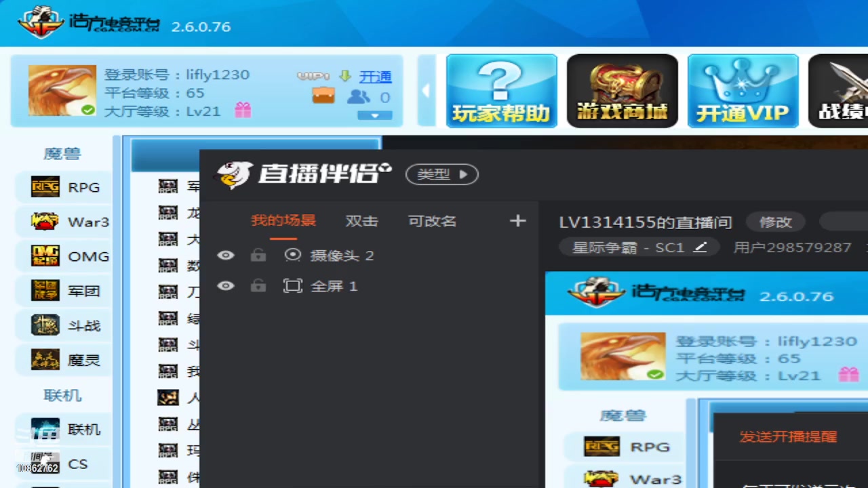This screenshot has width=868, height=488.
Task: Edit the 星际争霸 - SC1 category tag
Action: coord(639,247)
